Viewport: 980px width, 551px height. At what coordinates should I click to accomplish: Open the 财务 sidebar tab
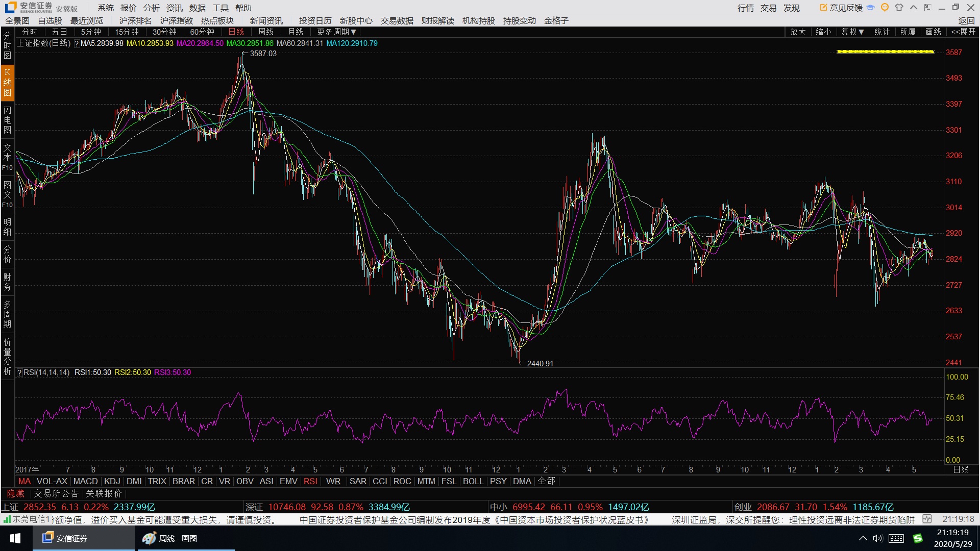coord(7,282)
